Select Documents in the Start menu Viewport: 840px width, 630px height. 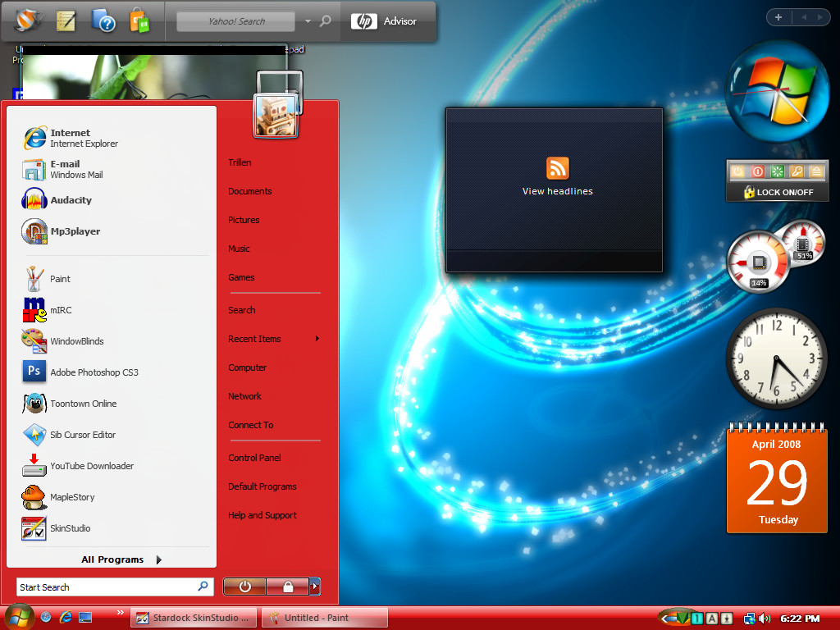pyautogui.click(x=249, y=191)
